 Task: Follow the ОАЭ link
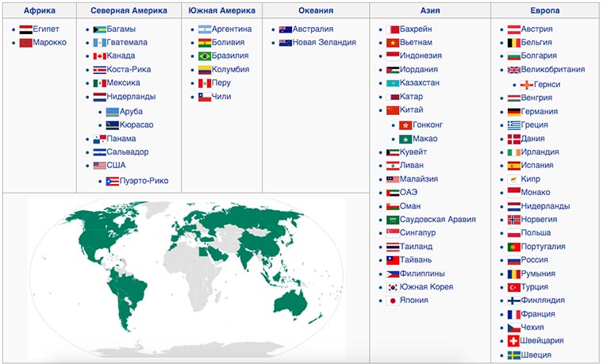coord(409,192)
